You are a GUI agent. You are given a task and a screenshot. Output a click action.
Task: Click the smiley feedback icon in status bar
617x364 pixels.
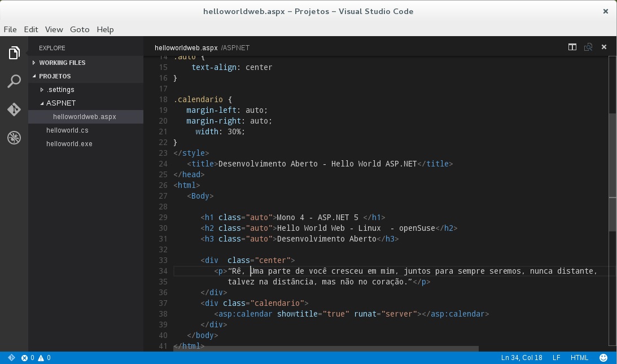click(x=603, y=358)
